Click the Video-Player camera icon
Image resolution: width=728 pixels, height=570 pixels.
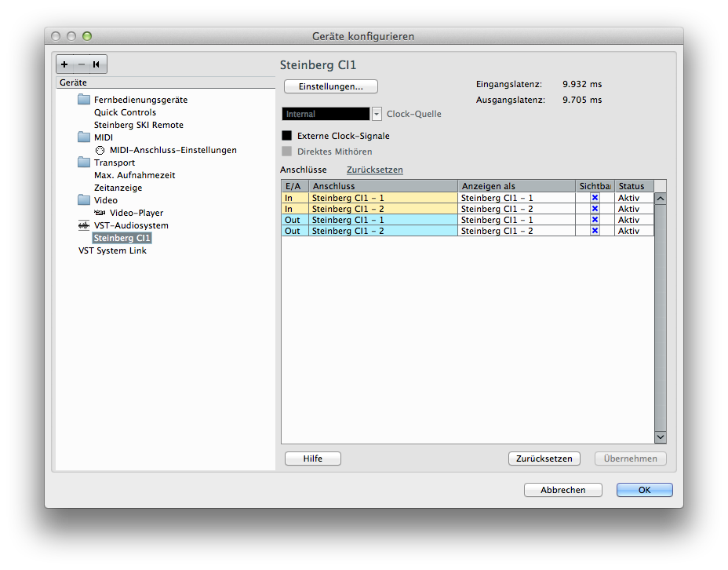(100, 213)
